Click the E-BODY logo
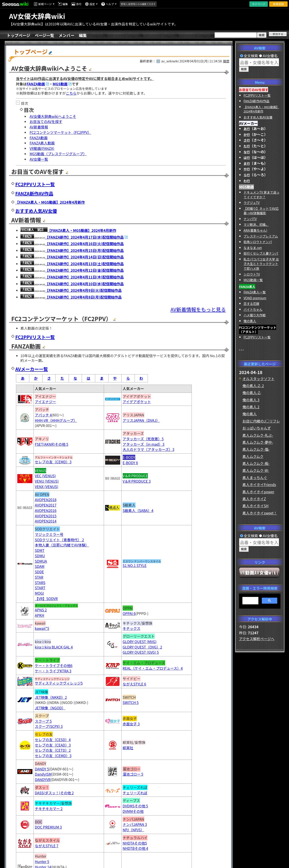The height and width of the screenshot is (868, 289). 112,460
